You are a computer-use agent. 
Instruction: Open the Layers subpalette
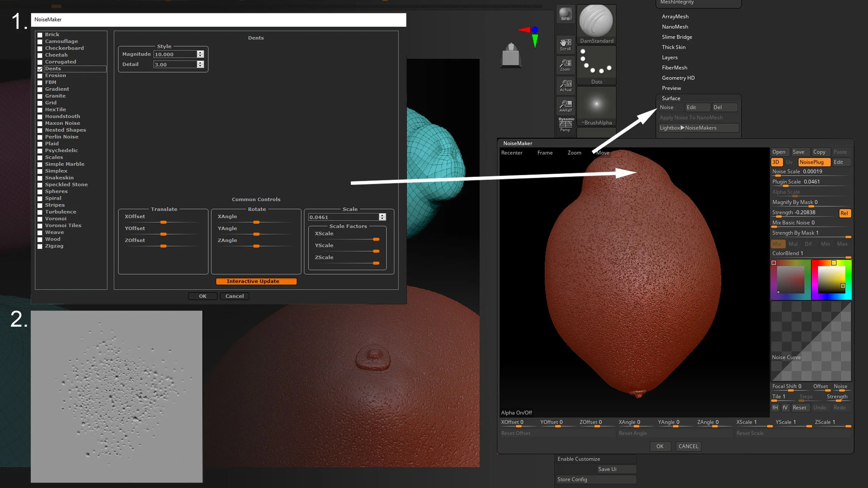tap(669, 57)
